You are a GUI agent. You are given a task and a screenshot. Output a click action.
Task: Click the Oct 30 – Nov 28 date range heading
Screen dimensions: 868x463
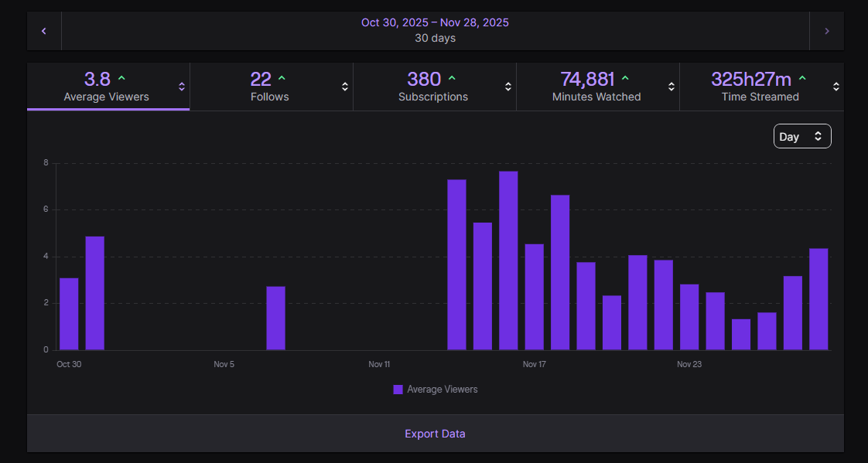[435, 22]
